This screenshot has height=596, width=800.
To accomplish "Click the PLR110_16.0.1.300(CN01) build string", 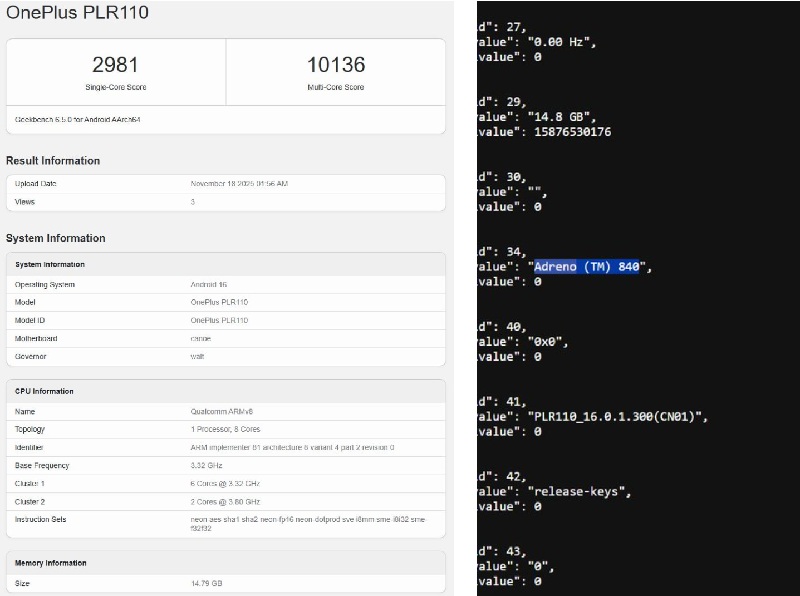I will point(617,416).
